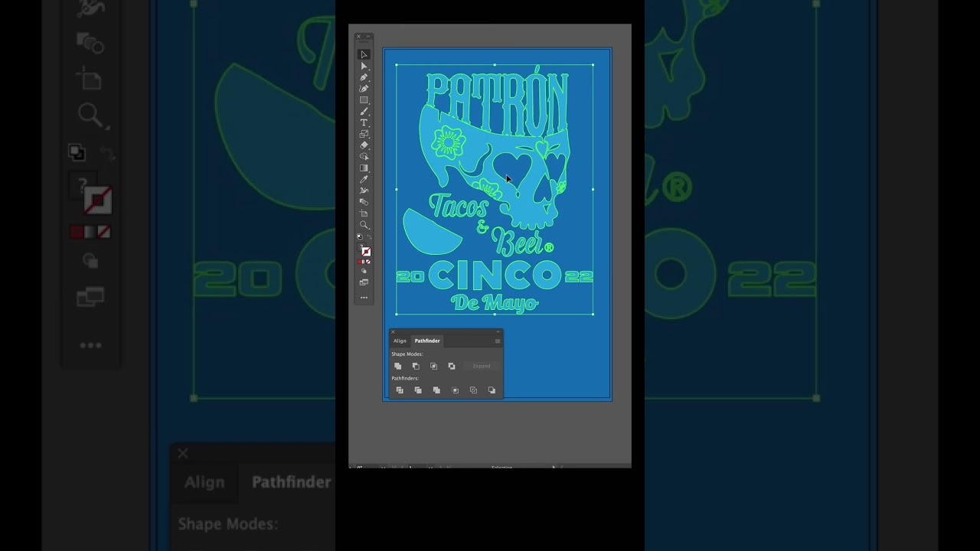Select the Eraser tool
Image resolution: width=980 pixels, height=551 pixels.
(x=364, y=145)
